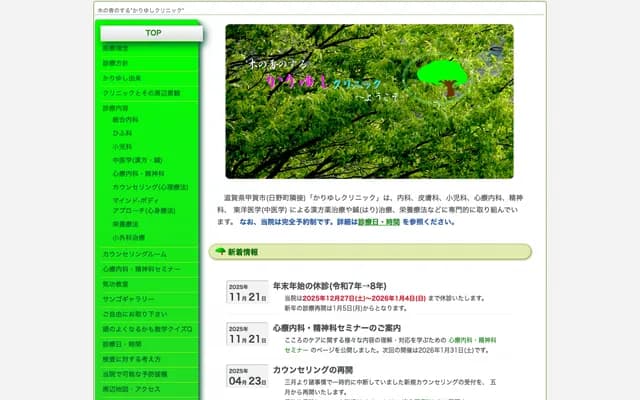Open カウンセリング(心理療法) in the sidebar
This screenshot has height=400, width=640.
(150, 187)
